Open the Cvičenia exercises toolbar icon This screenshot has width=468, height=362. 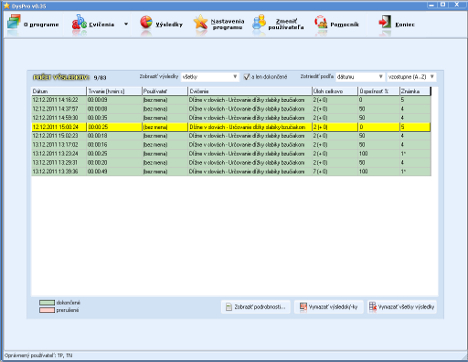point(79,23)
